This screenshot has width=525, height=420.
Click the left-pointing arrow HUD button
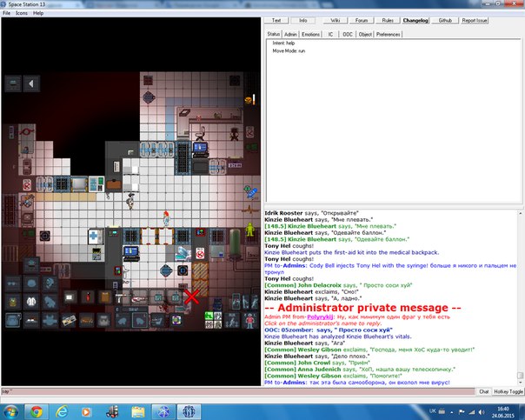(x=31, y=83)
